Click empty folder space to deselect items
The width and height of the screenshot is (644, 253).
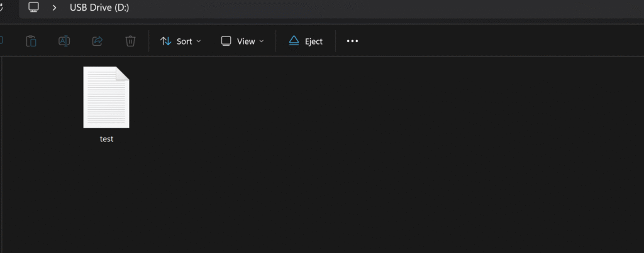click(370, 164)
